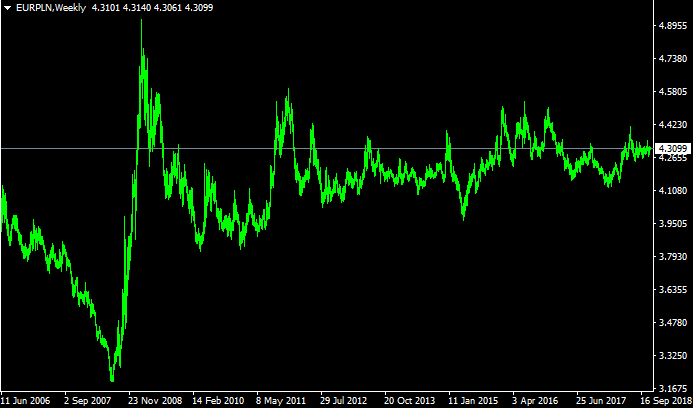Select the current price label 4.3099
The width and height of the screenshot is (693, 408).
[x=674, y=149]
